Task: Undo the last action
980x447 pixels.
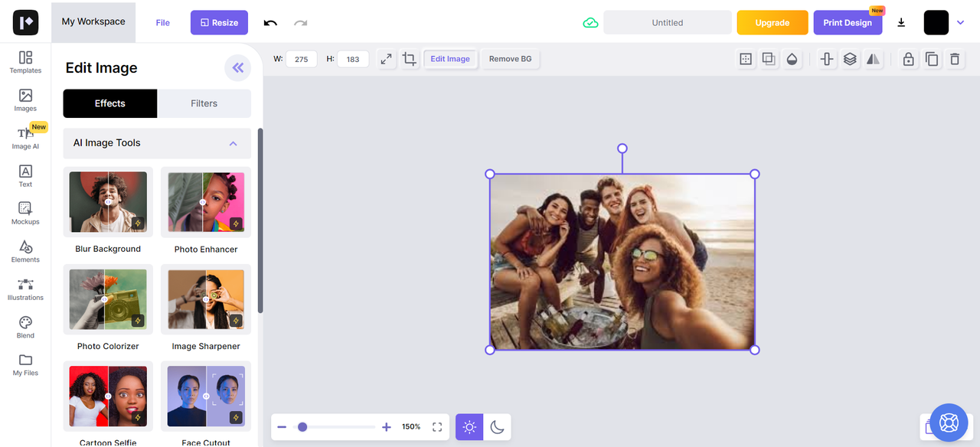Action: click(x=270, y=23)
